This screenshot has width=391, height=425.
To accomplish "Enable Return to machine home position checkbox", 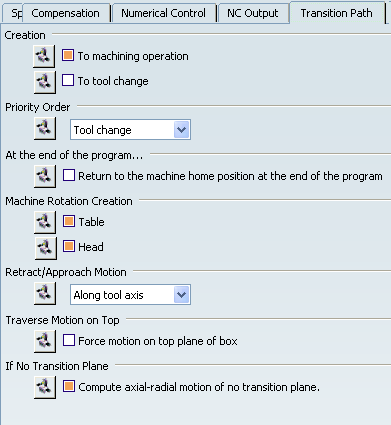I will point(69,175).
